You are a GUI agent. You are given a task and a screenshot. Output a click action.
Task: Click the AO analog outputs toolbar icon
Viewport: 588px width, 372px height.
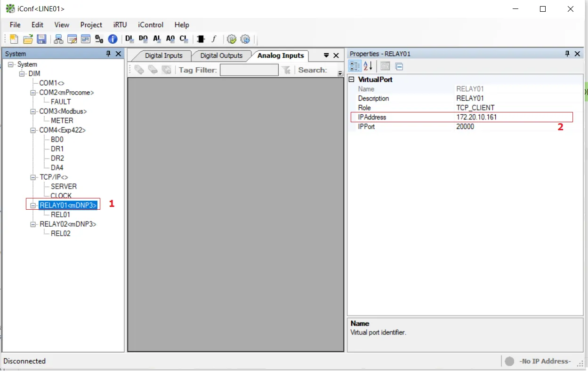click(170, 39)
